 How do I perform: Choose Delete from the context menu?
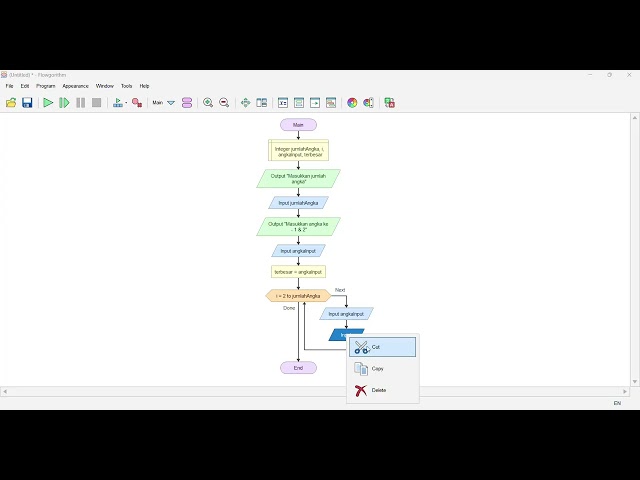[x=382, y=390]
